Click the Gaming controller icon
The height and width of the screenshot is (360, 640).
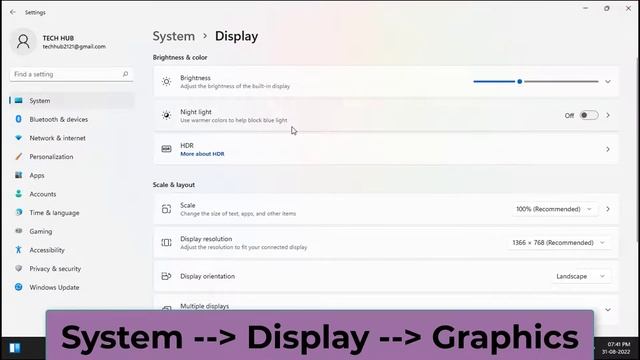click(x=18, y=231)
